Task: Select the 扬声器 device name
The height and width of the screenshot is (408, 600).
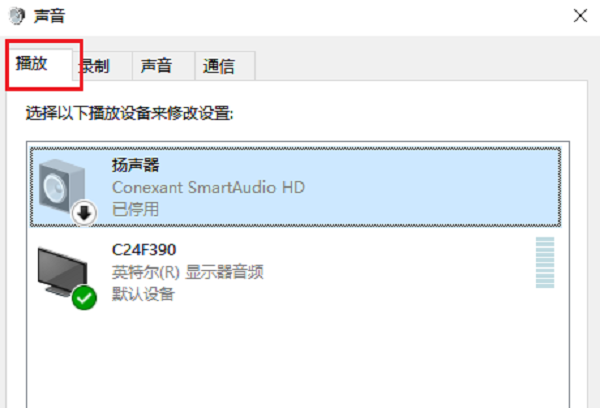Action: [x=136, y=164]
